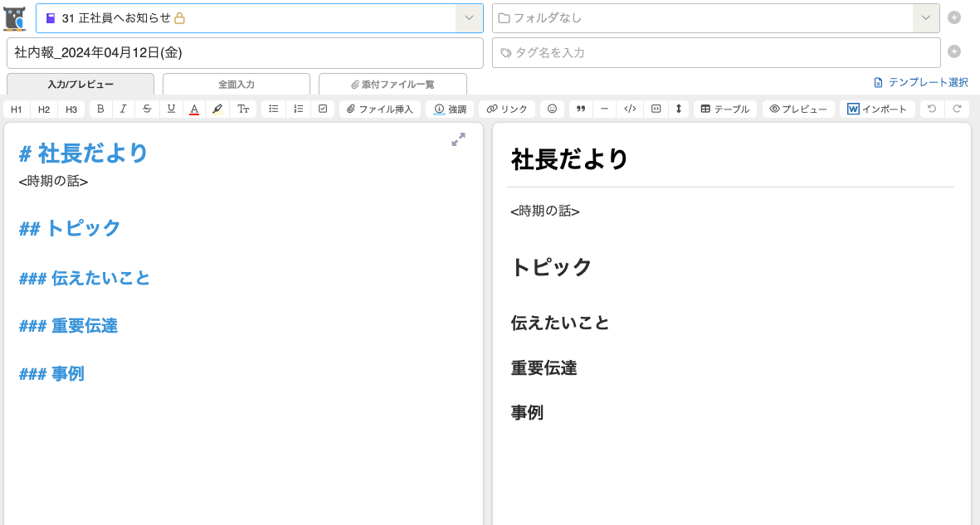Toggle bold formatting

[x=100, y=109]
